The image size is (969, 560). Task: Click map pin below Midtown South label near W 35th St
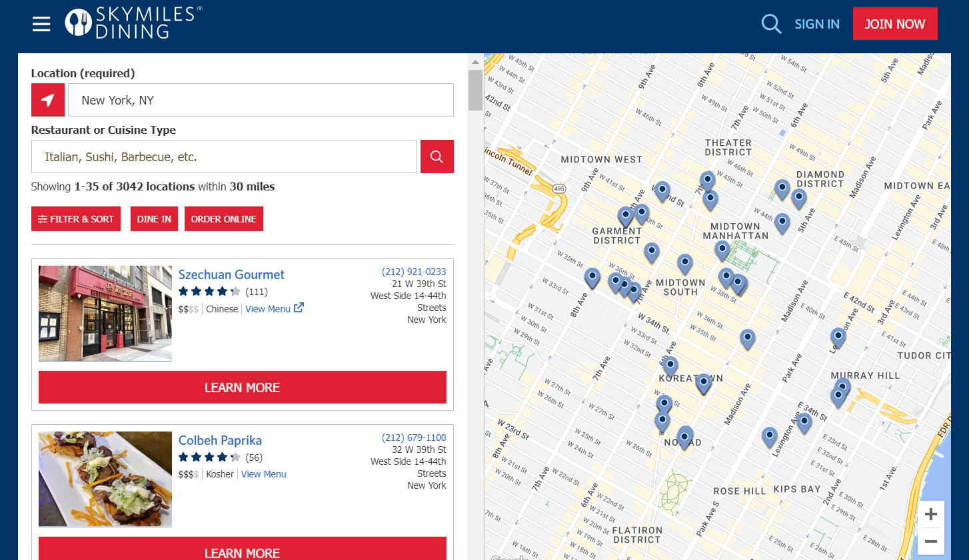pyautogui.click(x=748, y=339)
